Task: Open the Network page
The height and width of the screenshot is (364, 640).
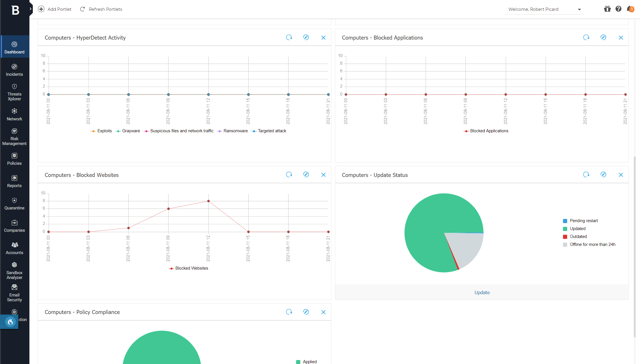Action: [x=14, y=114]
